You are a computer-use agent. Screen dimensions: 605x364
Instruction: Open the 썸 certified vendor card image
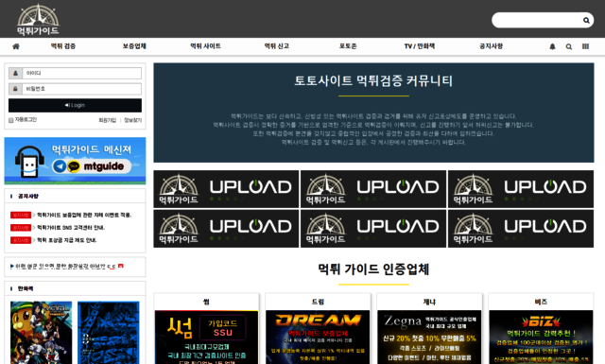206,337
